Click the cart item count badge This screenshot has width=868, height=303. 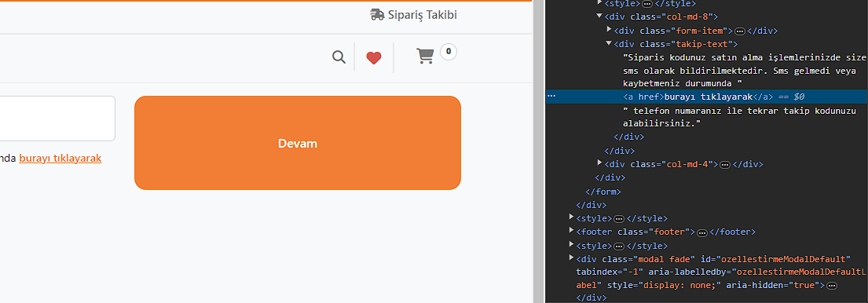(x=449, y=52)
